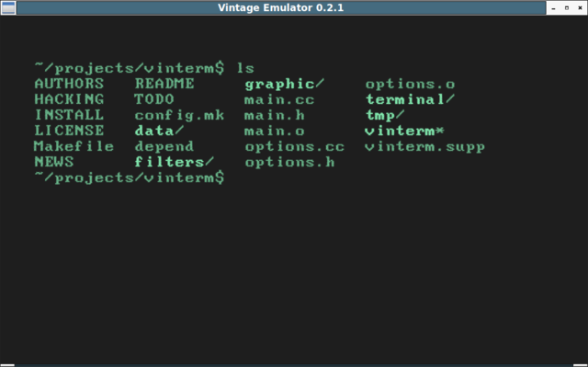Click the vinterm* executable entry
The width and height of the screenshot is (588, 367).
pyautogui.click(x=404, y=131)
